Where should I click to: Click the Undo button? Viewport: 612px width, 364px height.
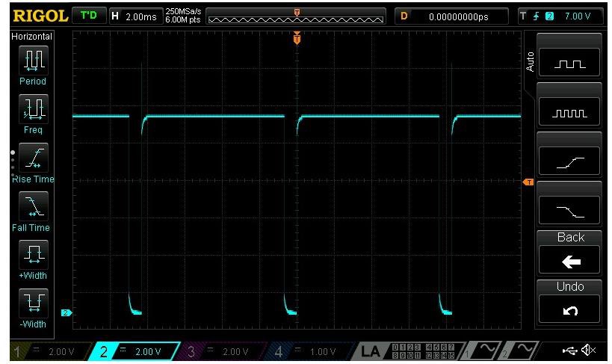tap(569, 301)
